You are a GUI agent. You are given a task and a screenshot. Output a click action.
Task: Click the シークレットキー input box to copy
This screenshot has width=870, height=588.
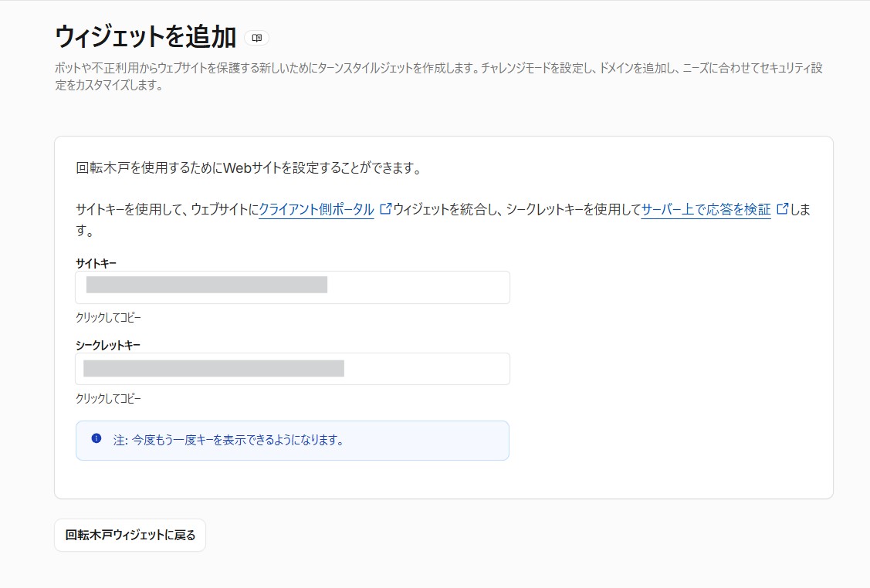(x=293, y=369)
